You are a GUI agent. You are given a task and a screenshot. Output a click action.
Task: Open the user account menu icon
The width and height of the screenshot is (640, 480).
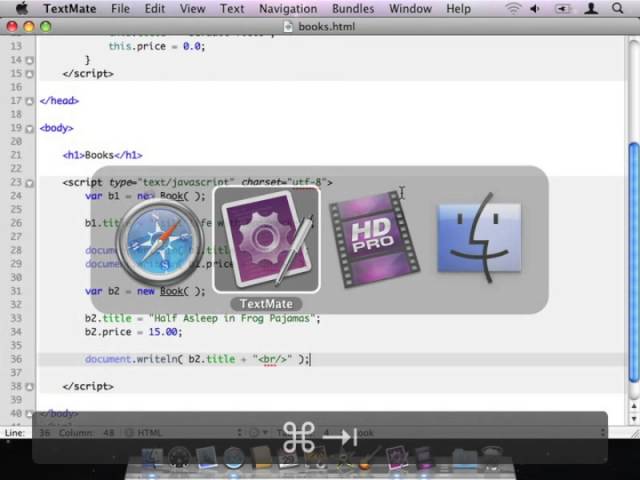(x=591, y=9)
